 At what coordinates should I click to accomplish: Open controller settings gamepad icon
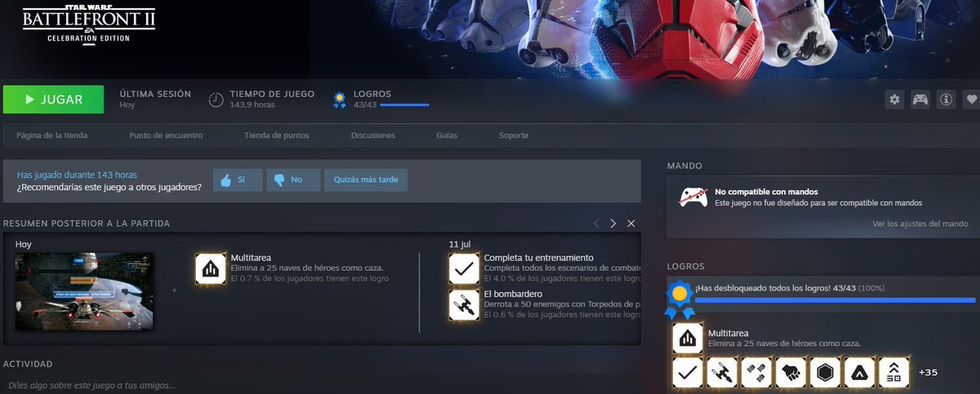(920, 100)
